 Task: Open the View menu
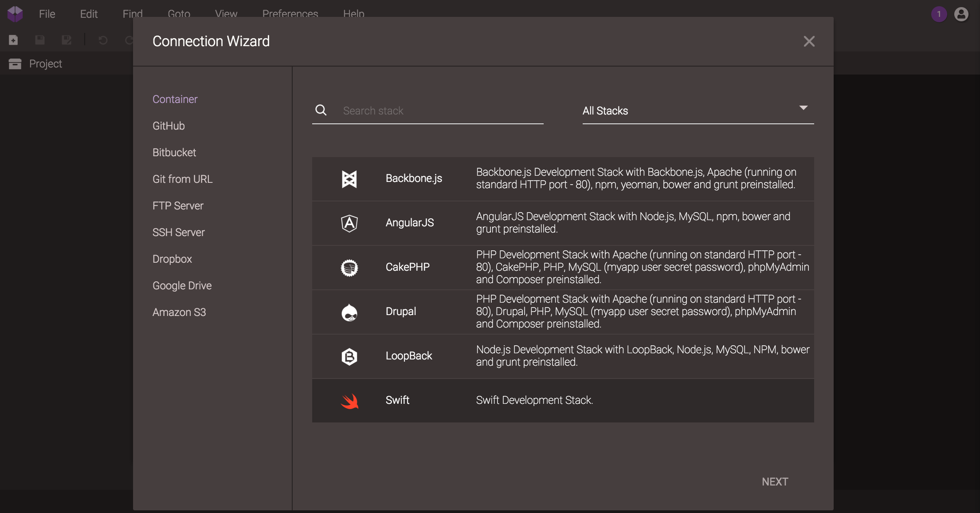226,14
